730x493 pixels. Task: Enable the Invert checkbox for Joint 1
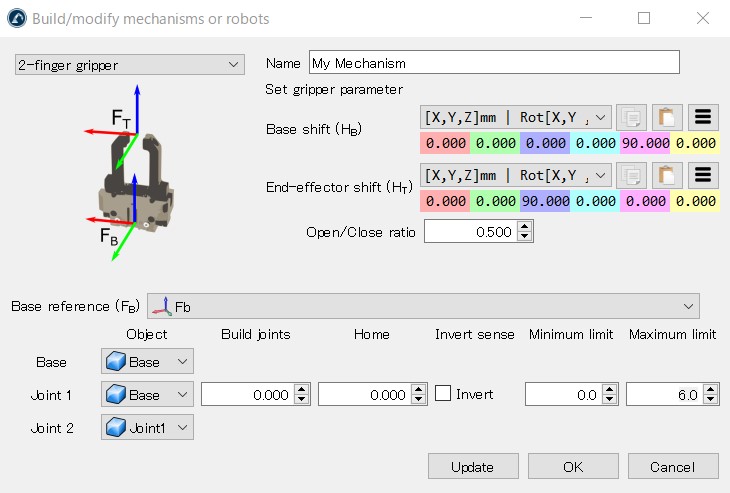pos(443,394)
